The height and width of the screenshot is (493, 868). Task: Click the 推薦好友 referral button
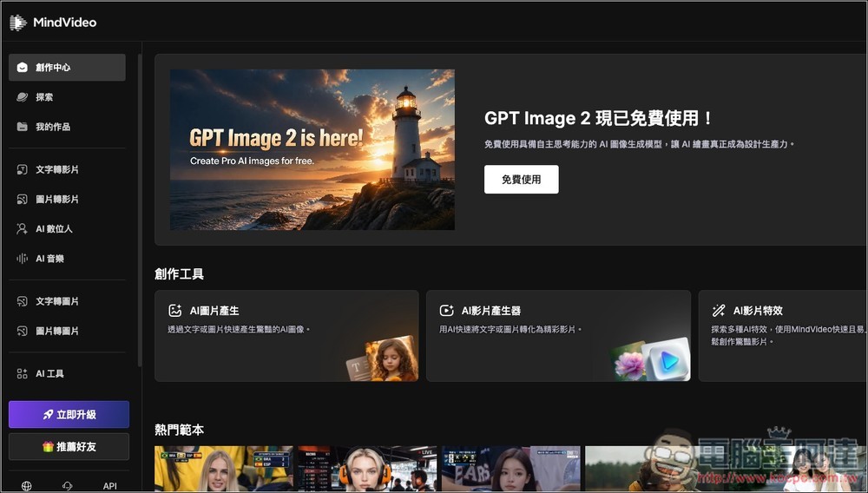pos(69,446)
